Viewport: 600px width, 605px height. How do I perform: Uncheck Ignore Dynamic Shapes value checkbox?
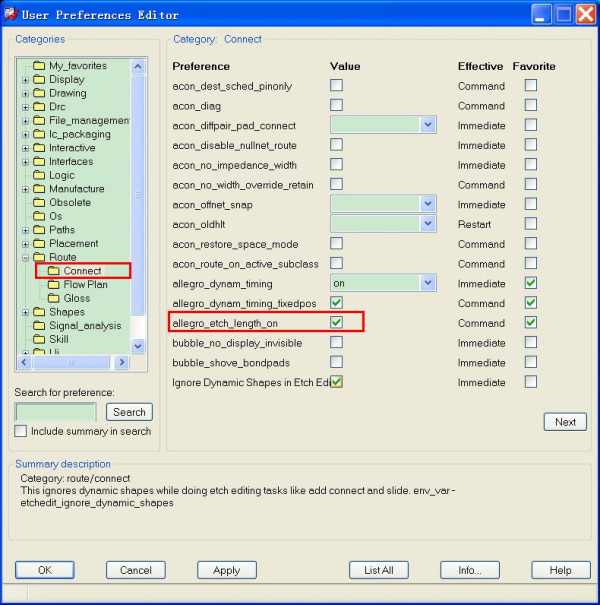click(x=336, y=382)
